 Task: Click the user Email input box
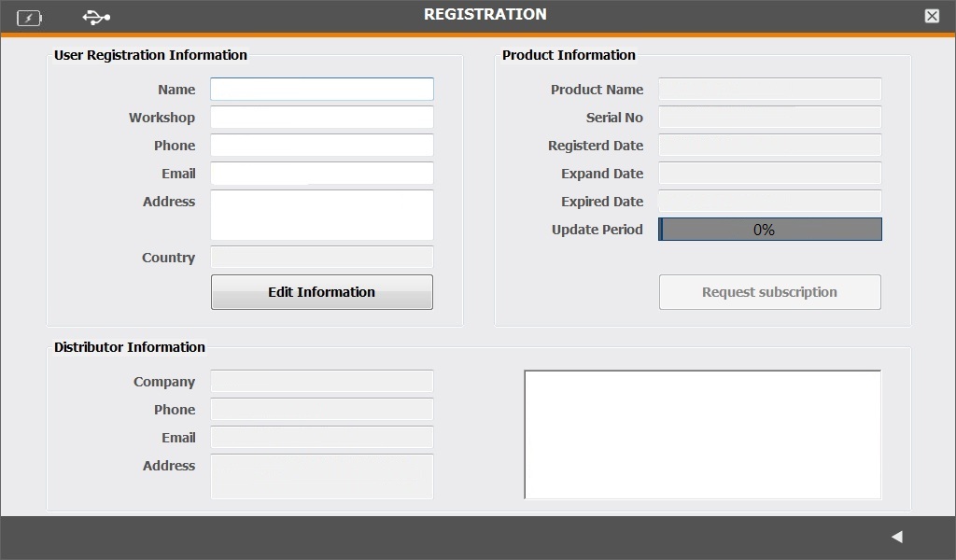click(x=321, y=174)
